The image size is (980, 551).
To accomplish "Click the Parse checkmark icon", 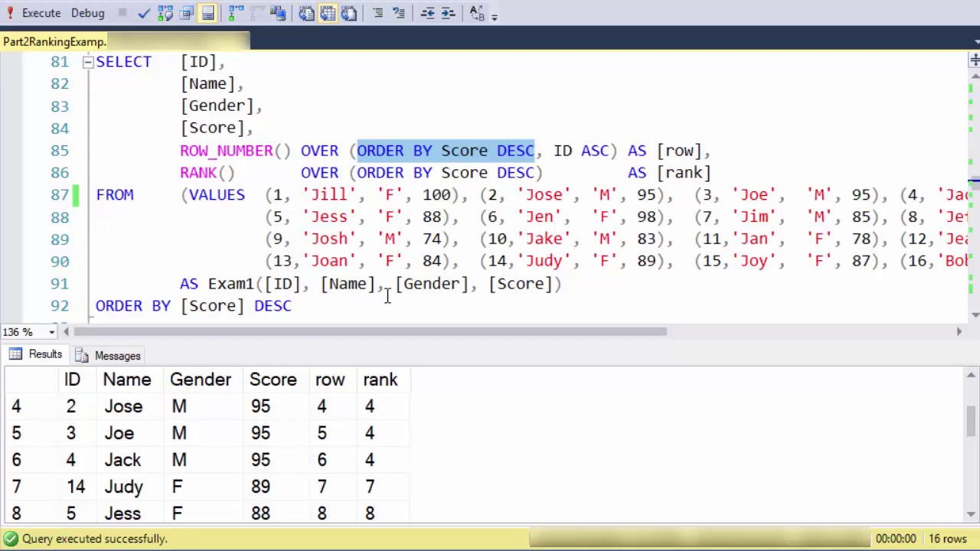I will coord(144,13).
